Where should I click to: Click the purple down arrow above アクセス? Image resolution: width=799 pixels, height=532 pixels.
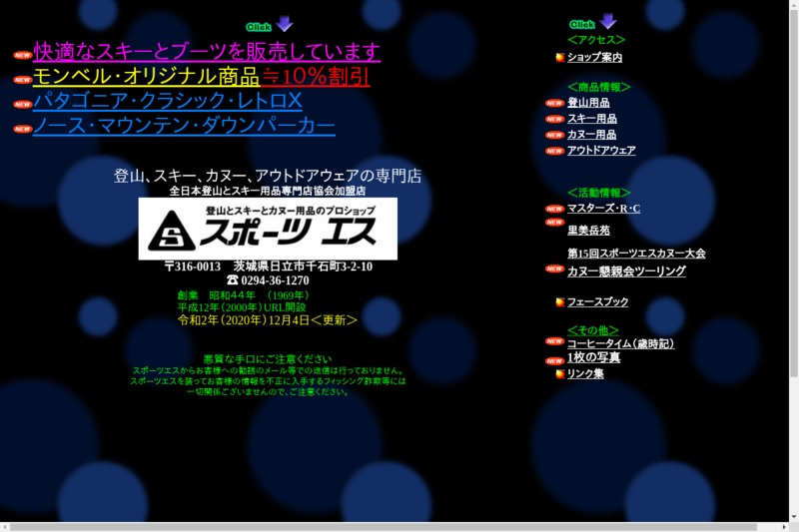(x=608, y=21)
